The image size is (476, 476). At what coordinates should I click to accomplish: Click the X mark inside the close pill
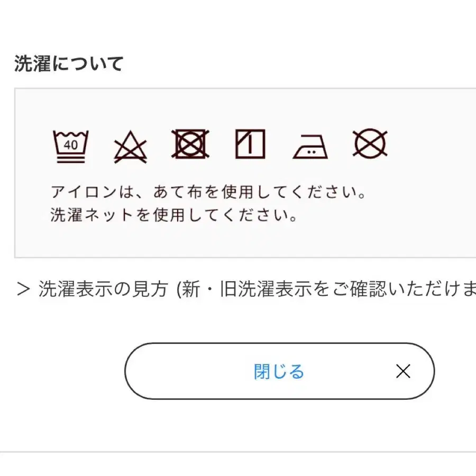coord(404,372)
